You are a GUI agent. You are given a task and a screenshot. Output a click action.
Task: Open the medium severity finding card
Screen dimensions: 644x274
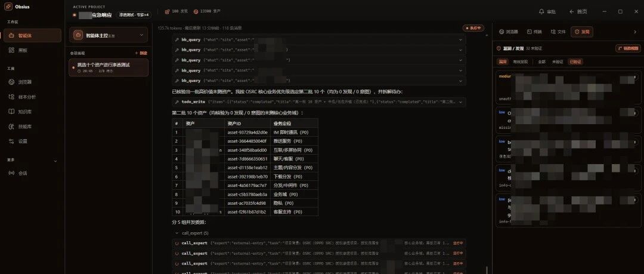(569, 88)
